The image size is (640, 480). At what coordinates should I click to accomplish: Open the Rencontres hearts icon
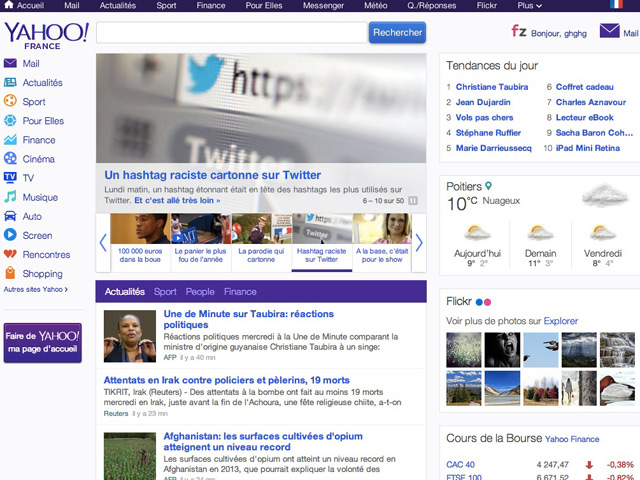[x=10, y=254]
